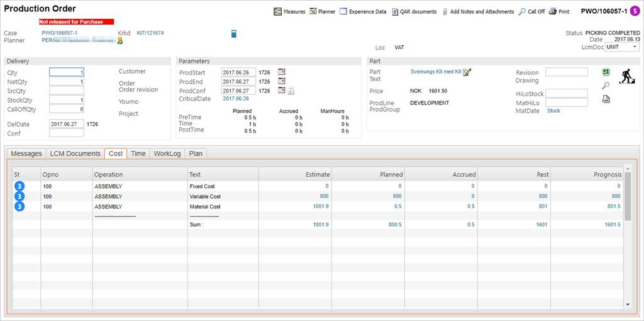Click the cost table scrollbar down arrow
This screenshot has height=321, width=644.
627,304
